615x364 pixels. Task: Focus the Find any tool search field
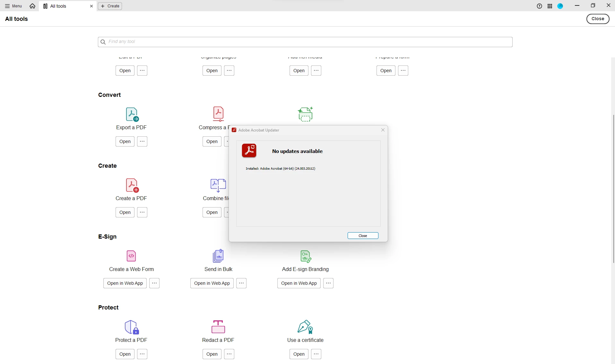pyautogui.click(x=305, y=42)
